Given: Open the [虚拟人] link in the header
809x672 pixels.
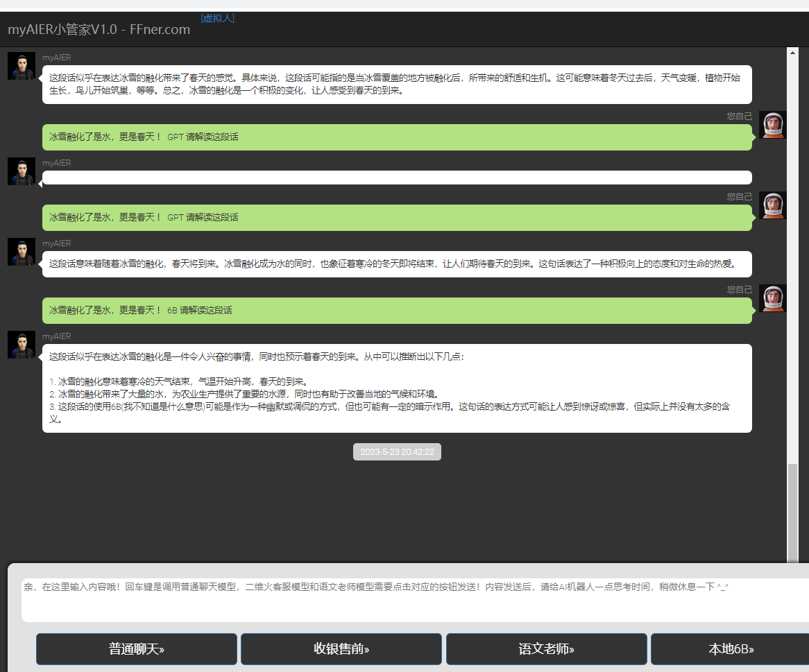Looking at the screenshot, I should click(x=217, y=18).
